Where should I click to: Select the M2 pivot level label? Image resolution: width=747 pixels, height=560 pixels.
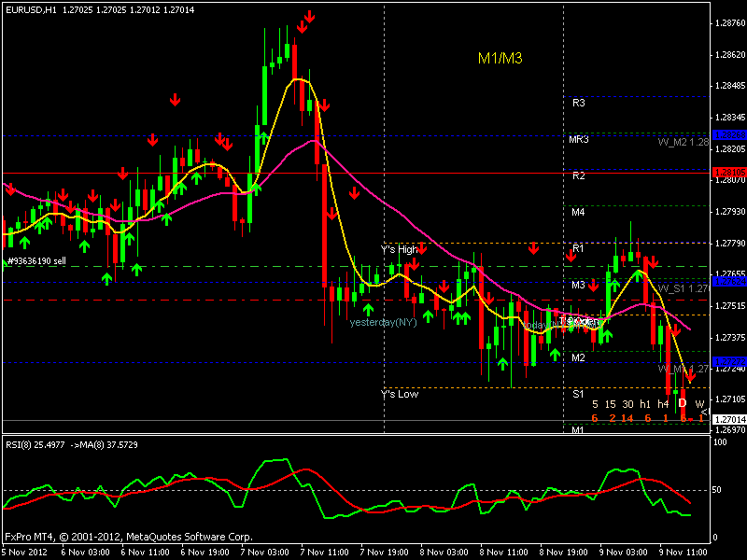[578, 357]
